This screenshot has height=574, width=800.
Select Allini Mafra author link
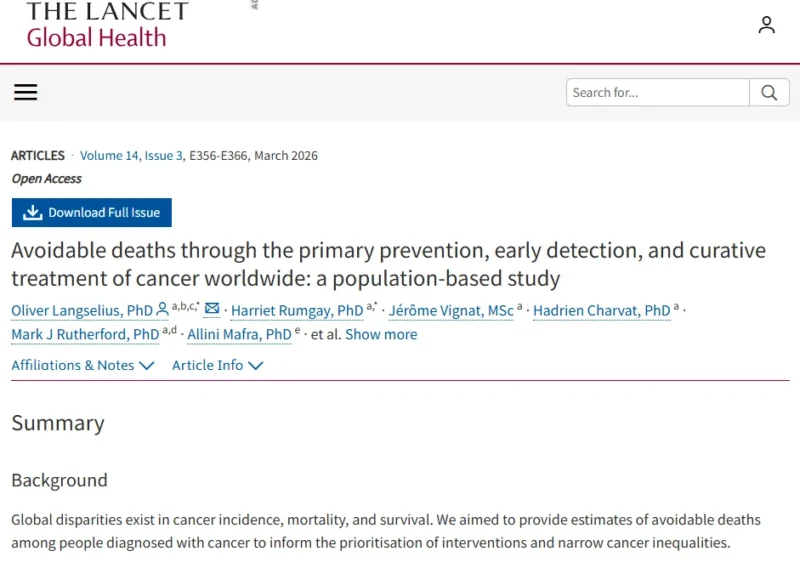click(239, 334)
